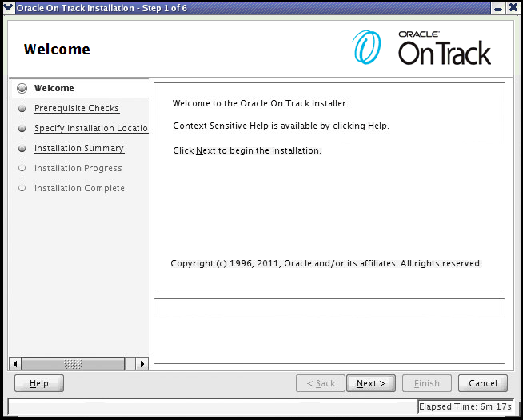Click the Prerequisite Checks step bullet
The width and height of the screenshot is (523, 420).
[22, 109]
